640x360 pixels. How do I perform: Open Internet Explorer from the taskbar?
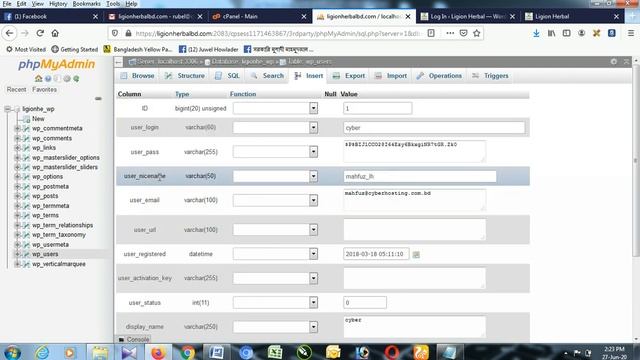[42, 353]
